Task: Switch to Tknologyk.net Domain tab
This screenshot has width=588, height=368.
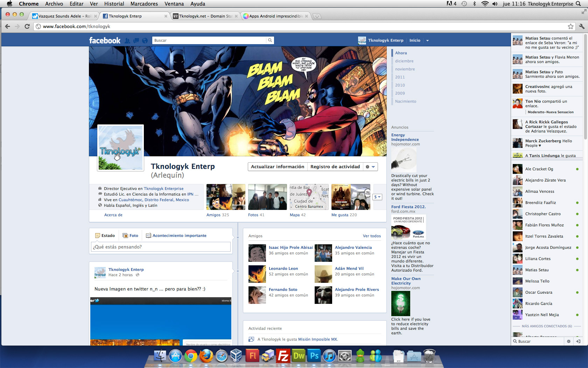Action: (x=205, y=16)
